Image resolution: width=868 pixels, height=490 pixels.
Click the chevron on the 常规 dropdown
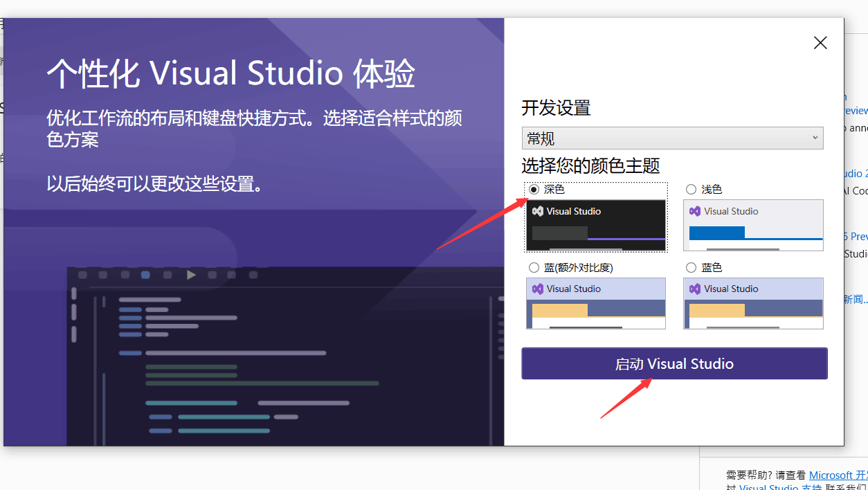pos(815,138)
